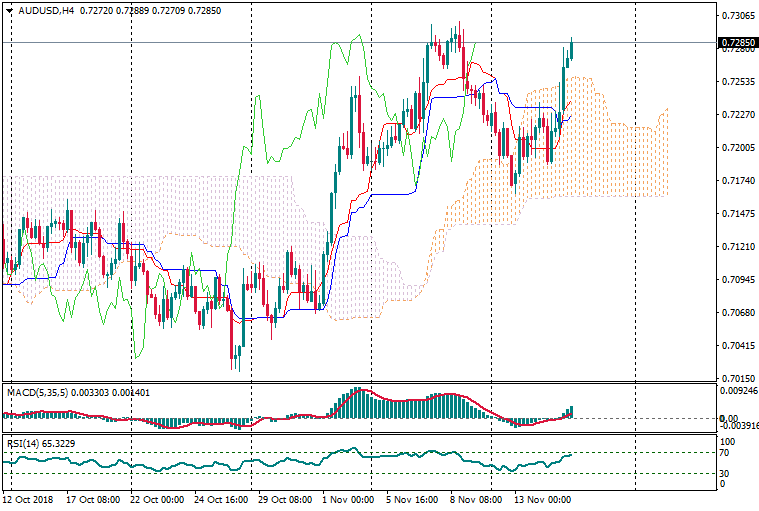Select the rightmost green MACD histogram bar
This screenshot has width=759, height=511.
[x=571, y=412]
